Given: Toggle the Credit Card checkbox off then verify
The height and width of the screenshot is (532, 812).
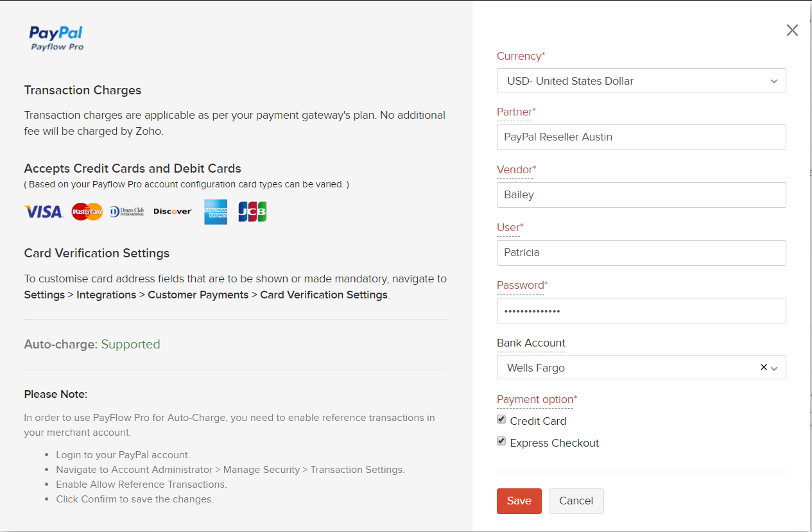Looking at the screenshot, I should pyautogui.click(x=501, y=419).
